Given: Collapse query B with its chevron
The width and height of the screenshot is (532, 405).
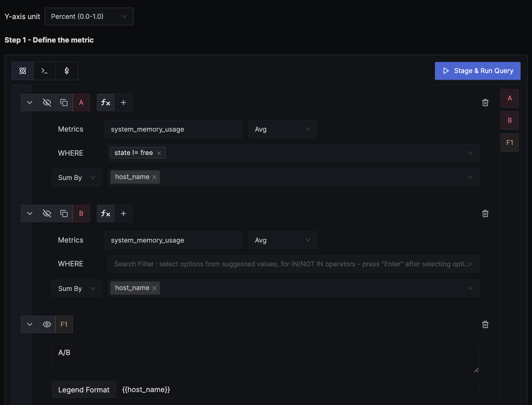Looking at the screenshot, I should pyautogui.click(x=30, y=214).
